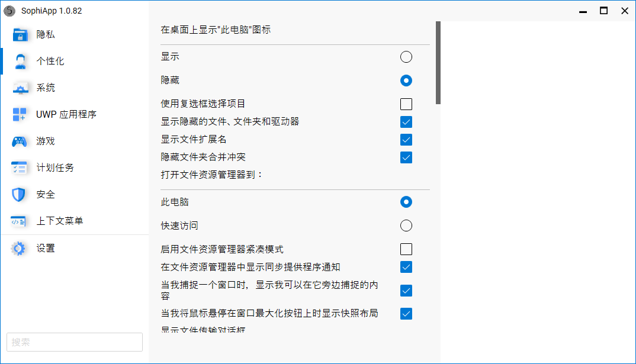Enable 使用复选框选择项目 checkbox

click(406, 104)
